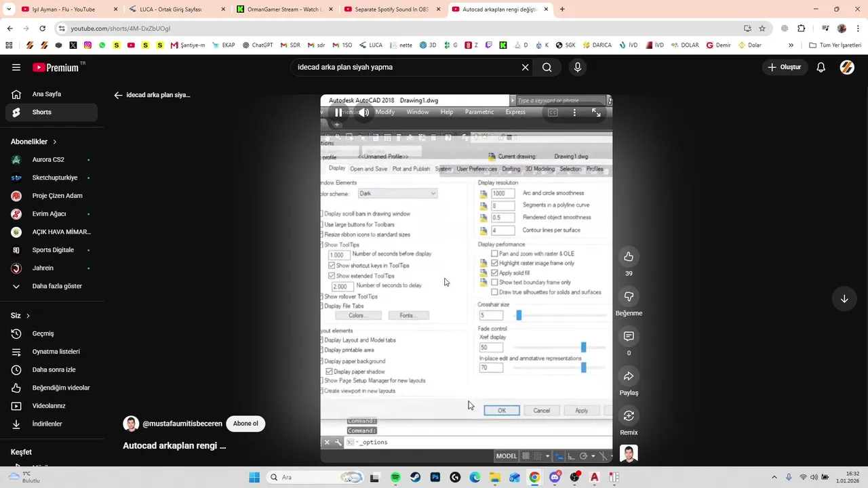Open the Windows Start menu

click(x=254, y=477)
